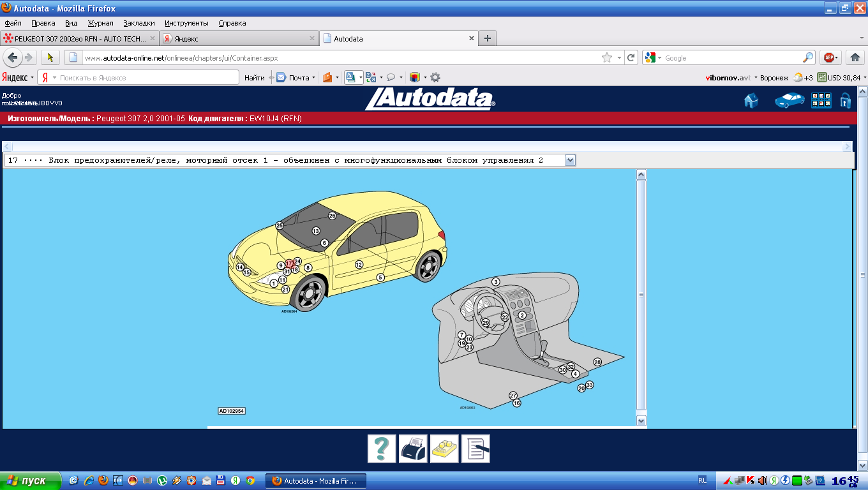Open the Справка menu
This screenshot has width=868, height=490.
point(232,23)
